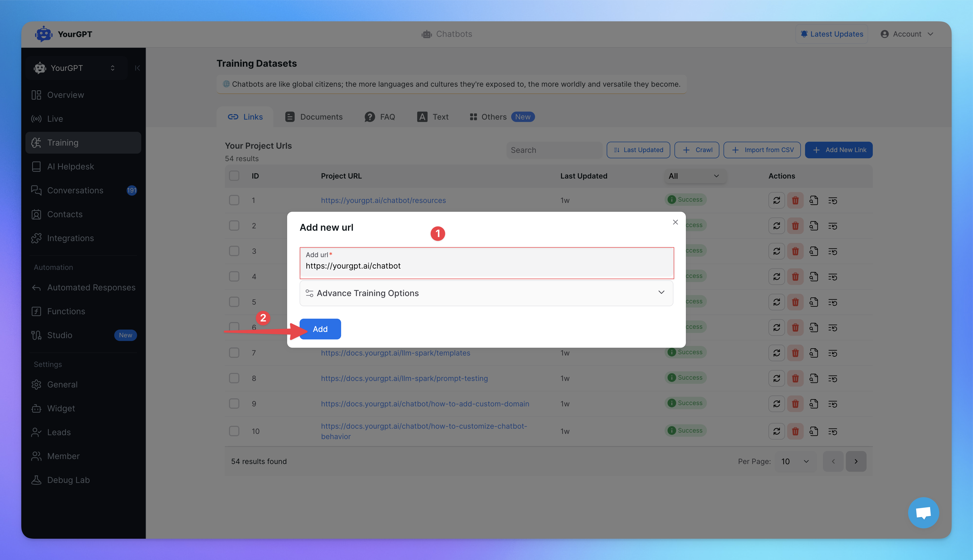This screenshot has height=560, width=973.
Task: Focus the Add url input field
Action: (487, 263)
